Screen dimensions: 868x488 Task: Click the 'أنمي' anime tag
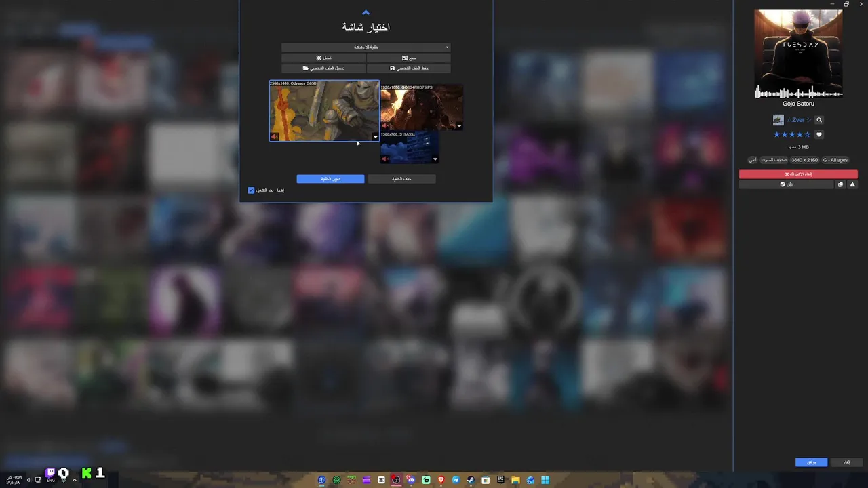(x=753, y=160)
